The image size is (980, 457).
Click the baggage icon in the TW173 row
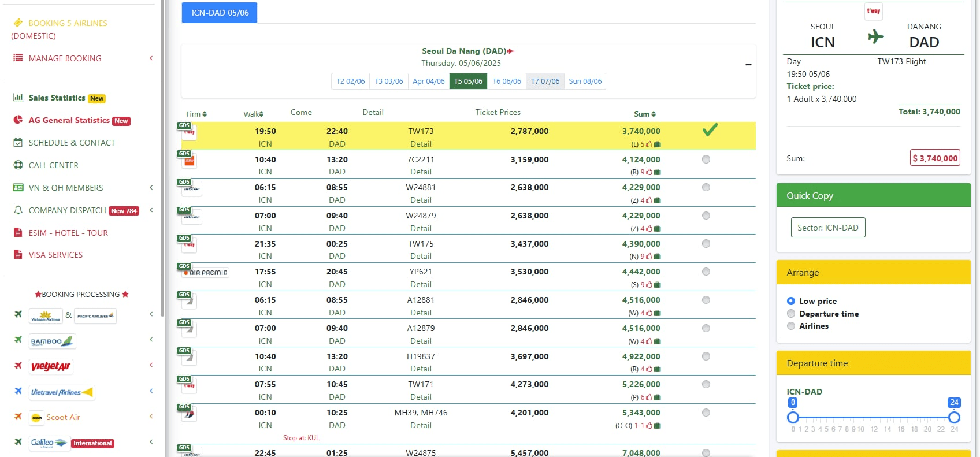click(657, 144)
